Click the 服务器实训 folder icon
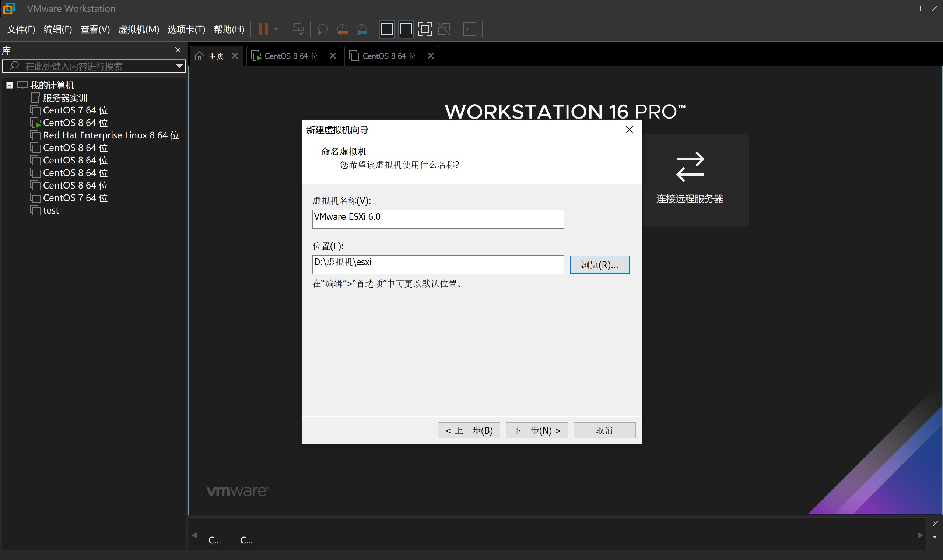 pyautogui.click(x=35, y=98)
